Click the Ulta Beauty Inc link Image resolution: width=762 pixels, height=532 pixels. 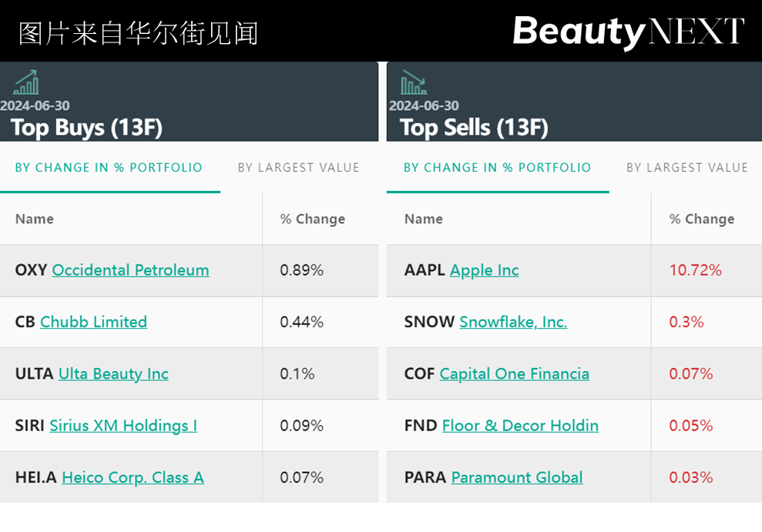(113, 374)
